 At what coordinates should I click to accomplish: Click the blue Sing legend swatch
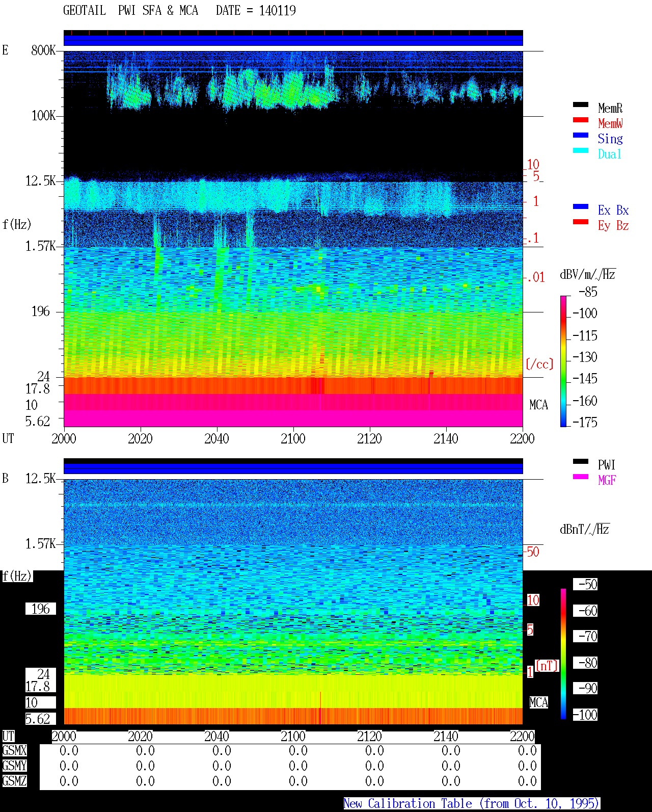[581, 135]
